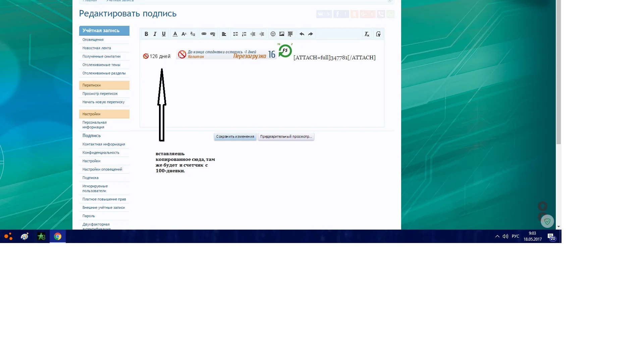The image size is (644, 362).
Task: Remove formatting with Tx icon
Action: [x=367, y=34]
